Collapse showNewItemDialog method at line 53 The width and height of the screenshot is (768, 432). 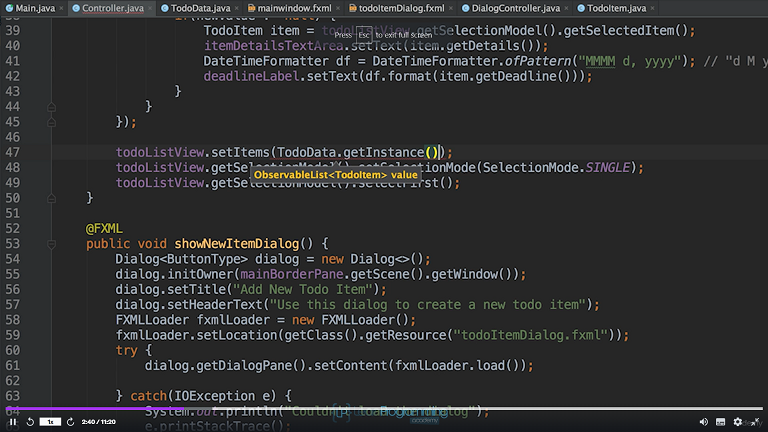(51, 244)
